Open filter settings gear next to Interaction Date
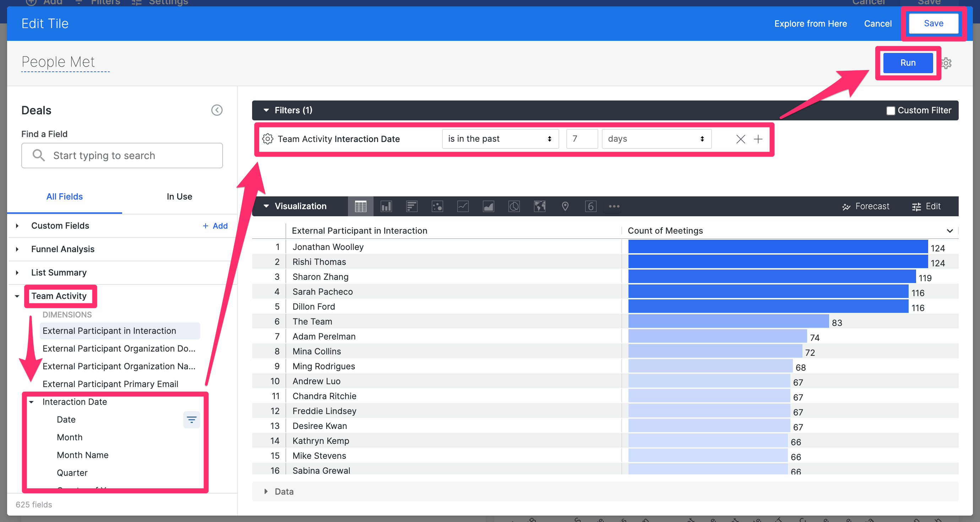The image size is (980, 522). pyautogui.click(x=268, y=139)
